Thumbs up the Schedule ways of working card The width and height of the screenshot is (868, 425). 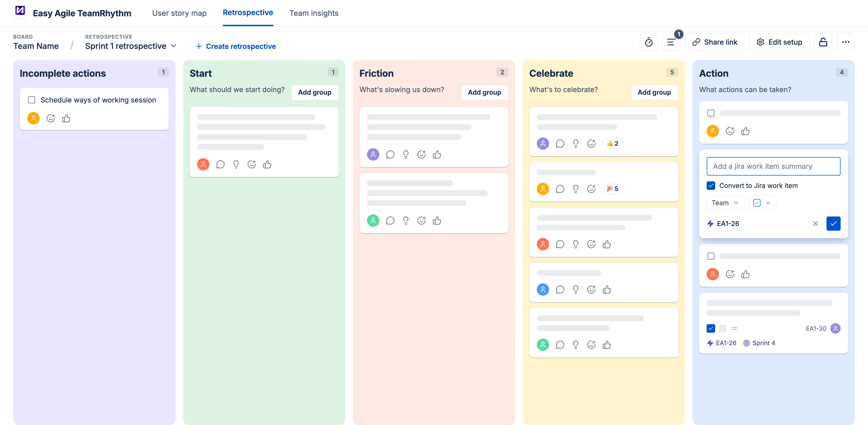tap(66, 118)
